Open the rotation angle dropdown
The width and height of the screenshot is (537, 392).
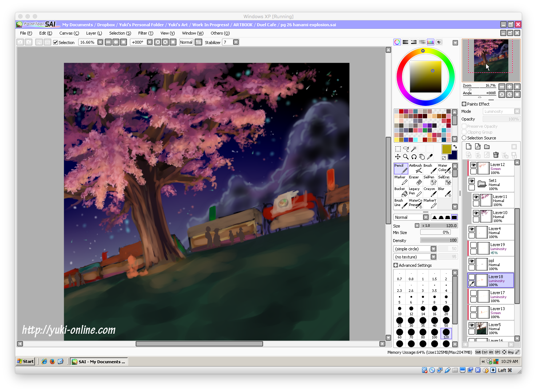point(150,42)
